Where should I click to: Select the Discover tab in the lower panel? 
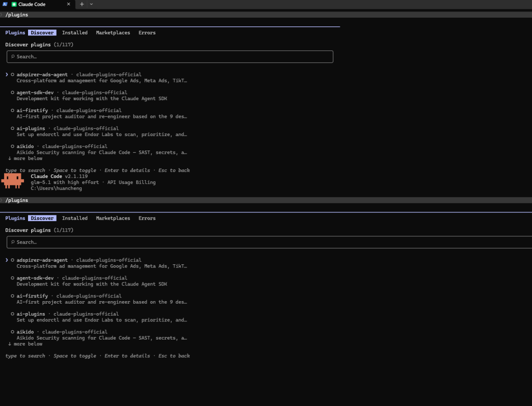[42, 219]
